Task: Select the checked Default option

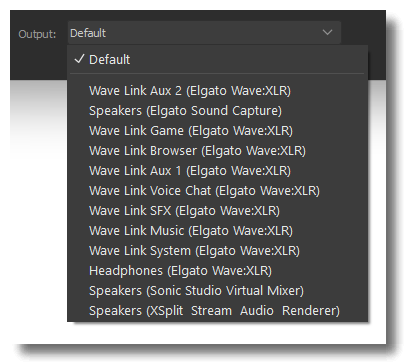Action: [217, 59]
